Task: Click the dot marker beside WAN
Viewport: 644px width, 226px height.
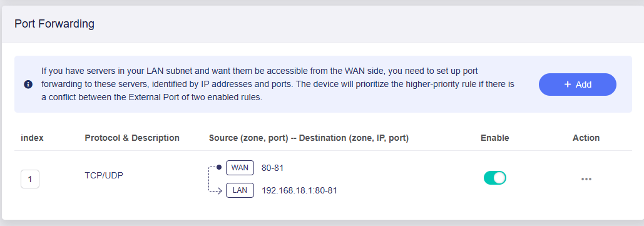Action: click(x=219, y=167)
